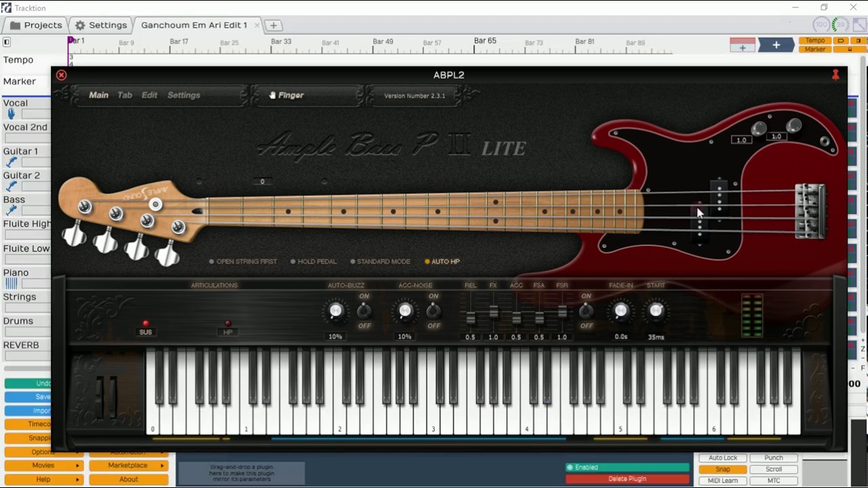Toggle Open String First option
Viewport: 868px width, 488px height.
[x=243, y=262]
